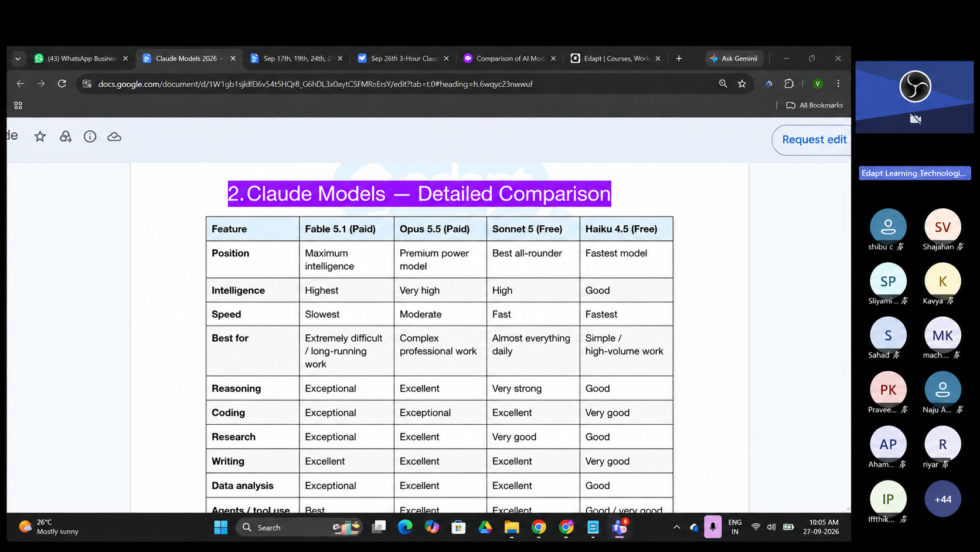980x552 pixels.
Task: Open the Chrome profile V avatar
Action: tap(818, 84)
